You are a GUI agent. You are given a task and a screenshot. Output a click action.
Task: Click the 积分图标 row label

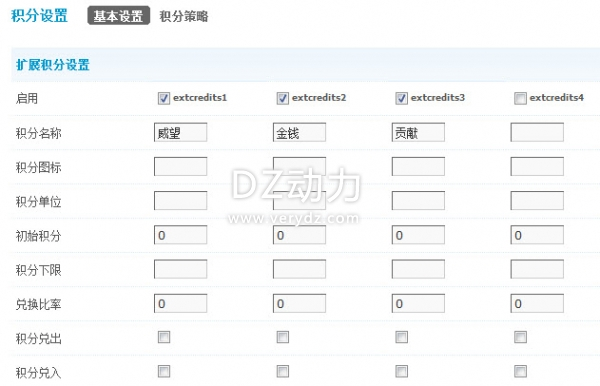tap(38, 167)
